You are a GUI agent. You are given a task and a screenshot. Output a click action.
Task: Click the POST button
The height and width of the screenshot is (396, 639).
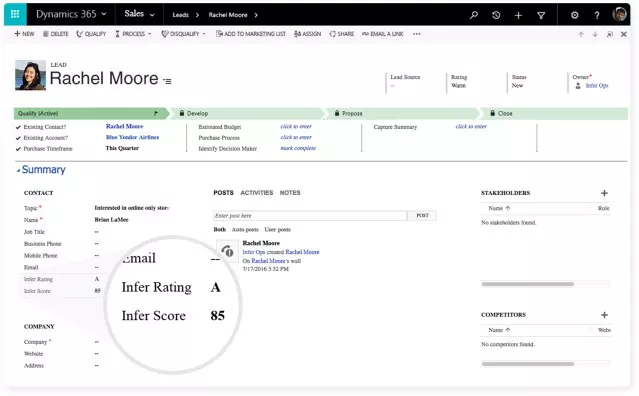coord(422,216)
